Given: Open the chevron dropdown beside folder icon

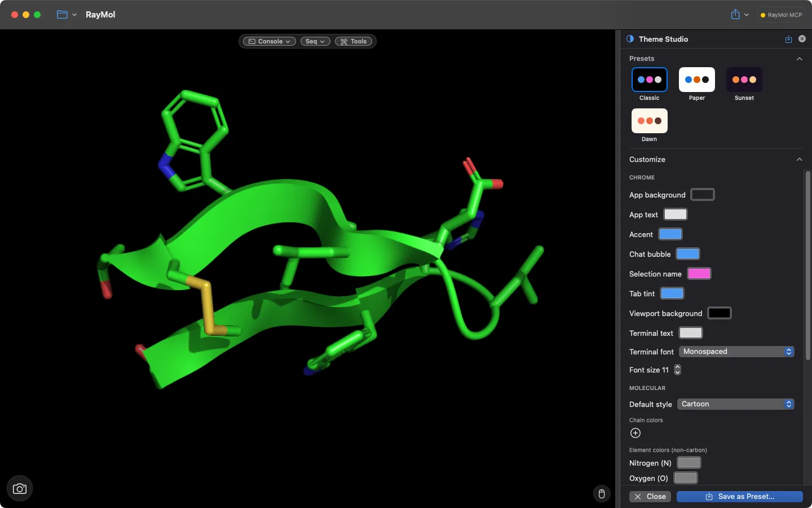Looking at the screenshot, I should click(74, 15).
